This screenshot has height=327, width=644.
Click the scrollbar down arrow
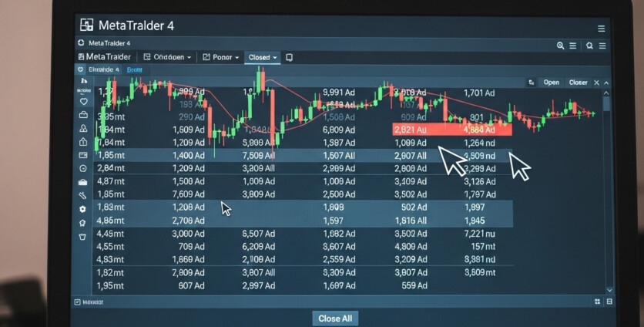[609, 290]
